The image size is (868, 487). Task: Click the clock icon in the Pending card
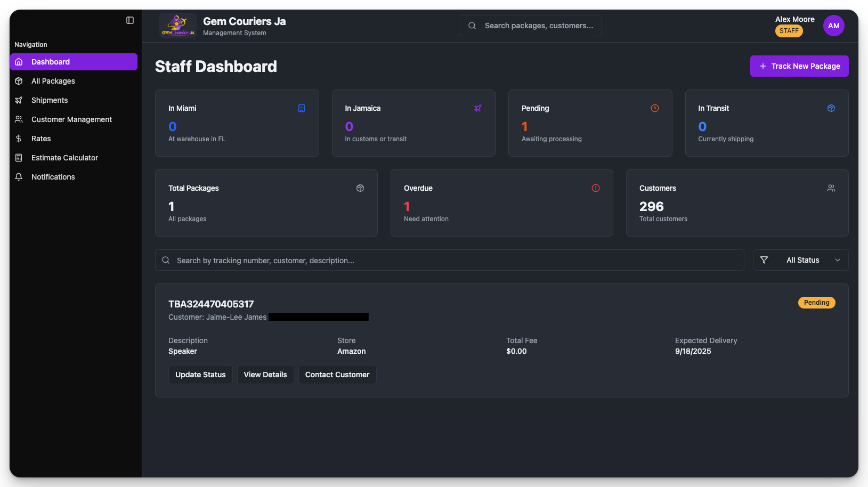pyautogui.click(x=655, y=108)
